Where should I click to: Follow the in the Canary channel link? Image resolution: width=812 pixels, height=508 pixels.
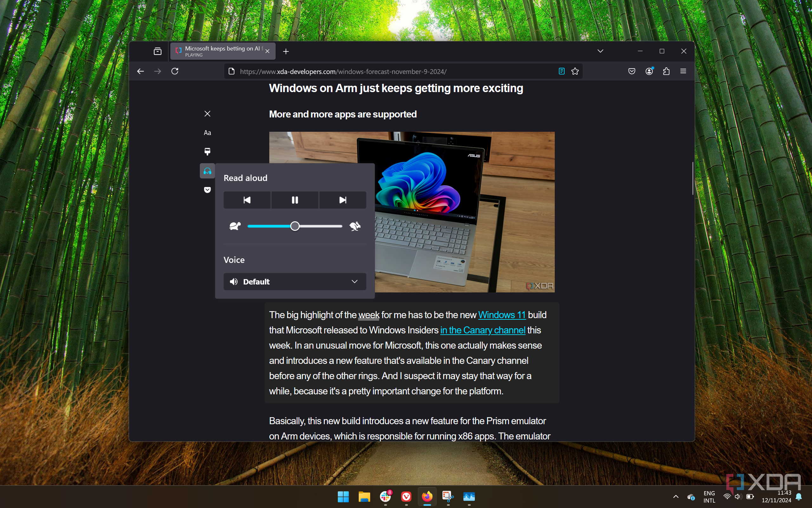tap(483, 330)
